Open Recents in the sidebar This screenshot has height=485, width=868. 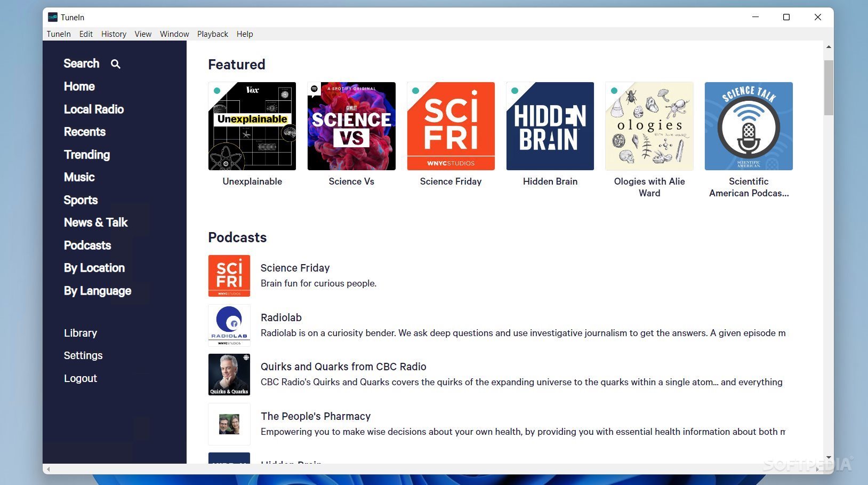click(x=85, y=132)
